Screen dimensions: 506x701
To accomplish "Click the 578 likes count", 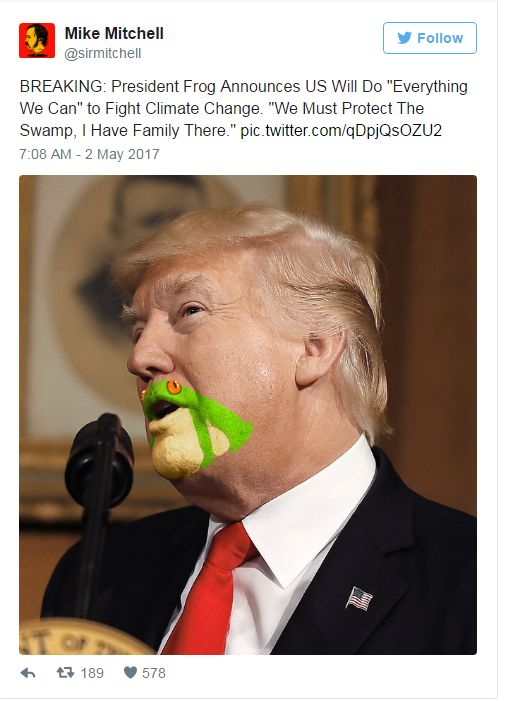I will coord(154,673).
